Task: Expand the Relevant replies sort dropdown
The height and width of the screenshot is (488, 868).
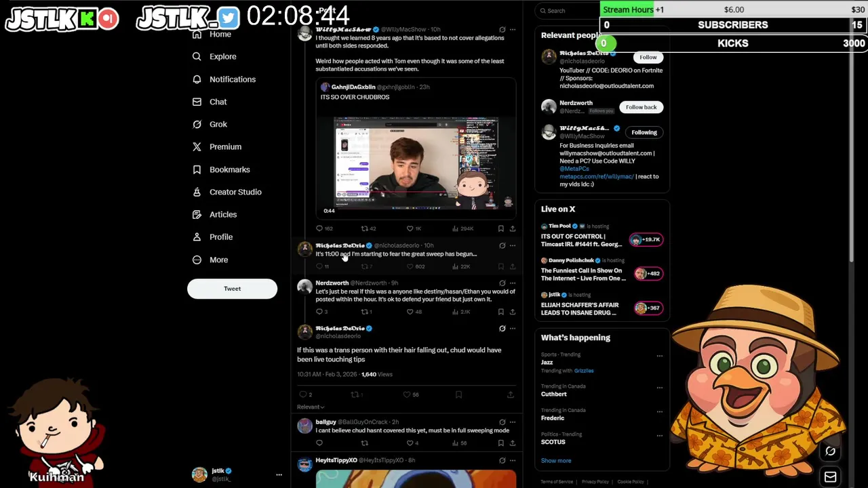Action: (x=311, y=407)
